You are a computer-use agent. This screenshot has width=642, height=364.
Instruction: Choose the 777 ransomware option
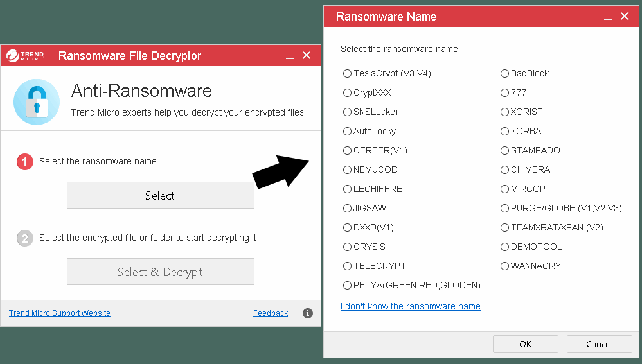(x=505, y=93)
